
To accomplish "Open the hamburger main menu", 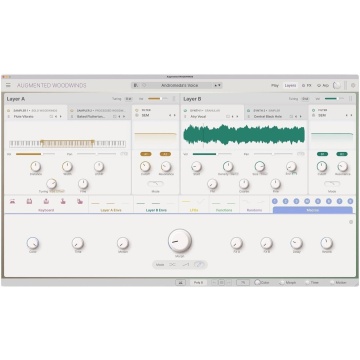I will click(x=8, y=85).
